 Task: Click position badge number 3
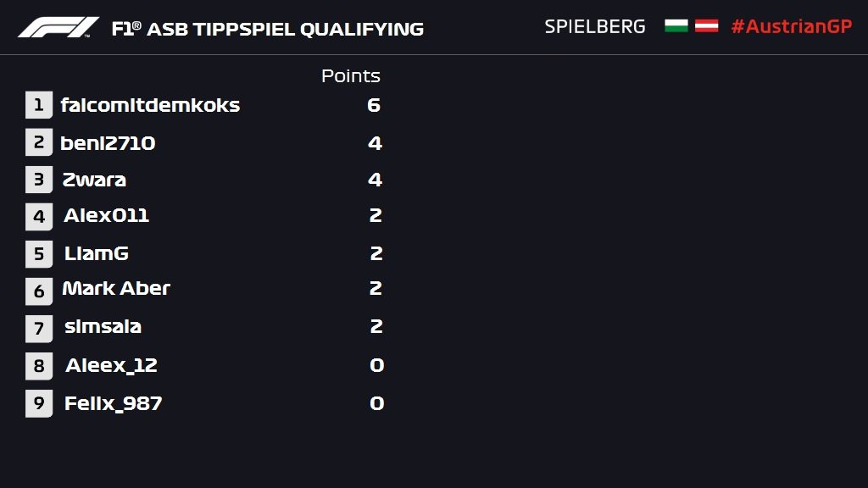(x=39, y=180)
